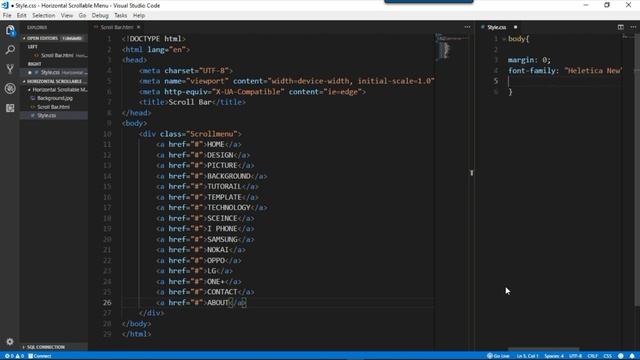
Task: Open the Tasks menu
Action: point(120,16)
